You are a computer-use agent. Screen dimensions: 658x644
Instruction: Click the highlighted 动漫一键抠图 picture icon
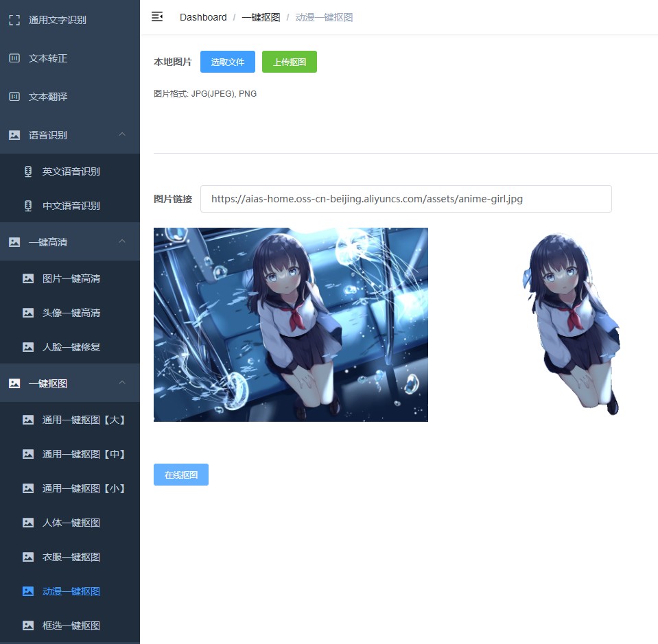point(28,591)
